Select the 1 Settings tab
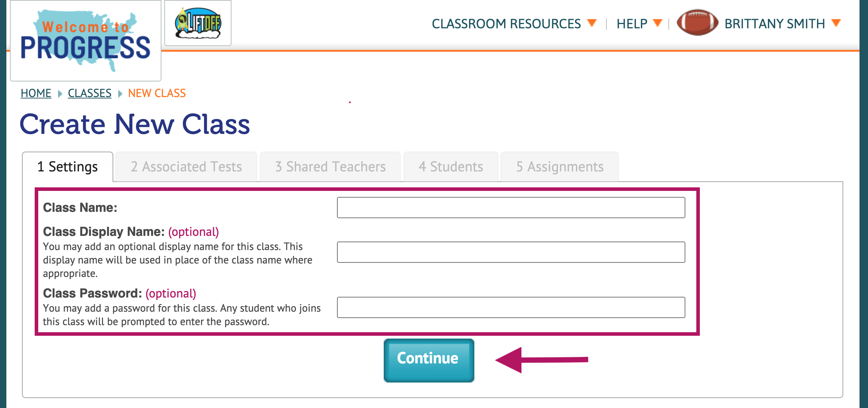 68,167
